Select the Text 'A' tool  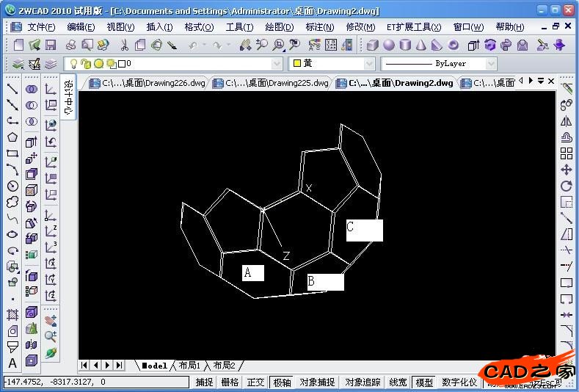point(12,363)
